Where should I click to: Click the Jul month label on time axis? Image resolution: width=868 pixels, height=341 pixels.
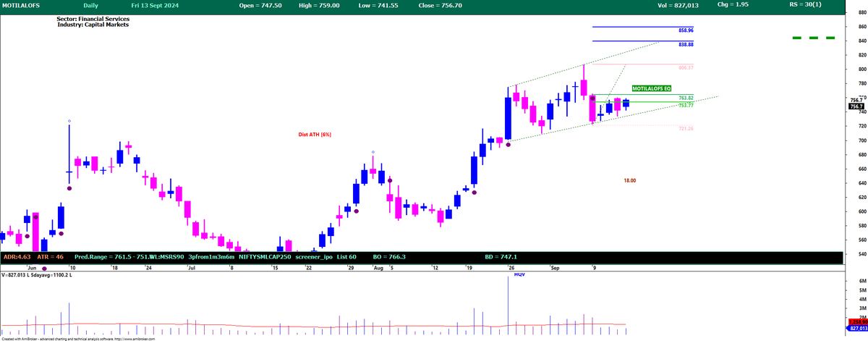(191, 267)
